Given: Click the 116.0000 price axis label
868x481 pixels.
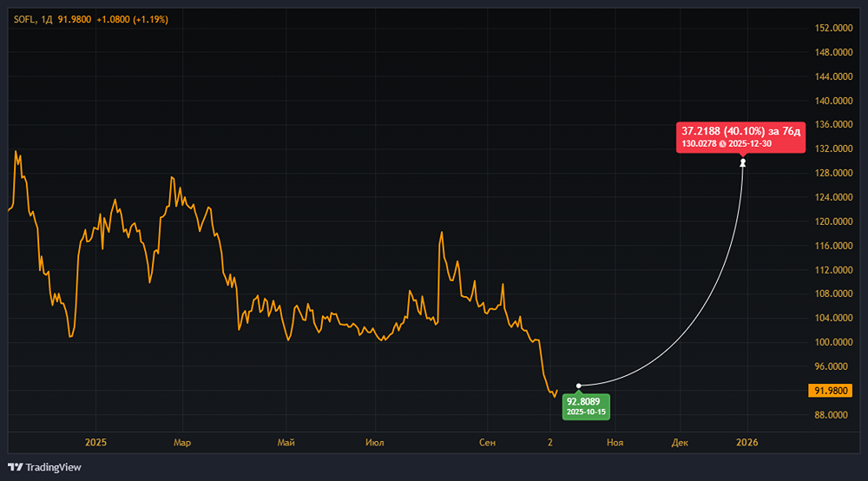Looking at the screenshot, I should [x=833, y=246].
